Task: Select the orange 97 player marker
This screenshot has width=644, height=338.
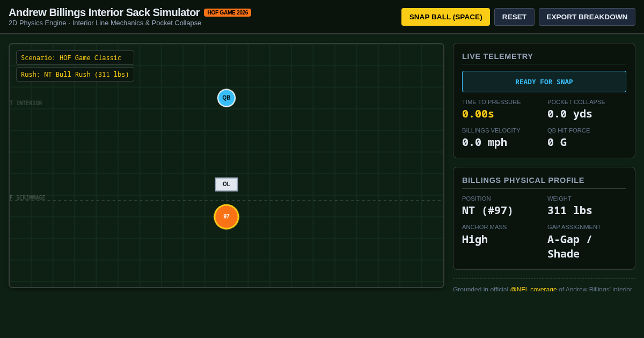Action: tap(226, 217)
